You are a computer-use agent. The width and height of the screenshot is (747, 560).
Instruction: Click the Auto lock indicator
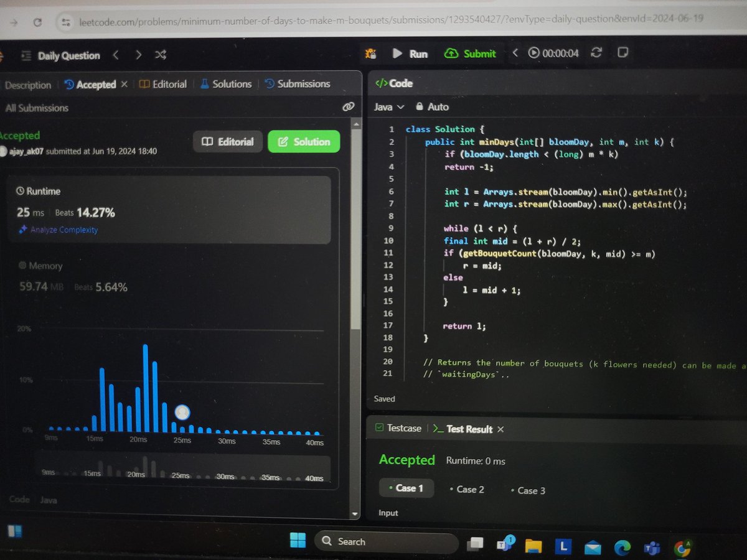[x=432, y=107]
